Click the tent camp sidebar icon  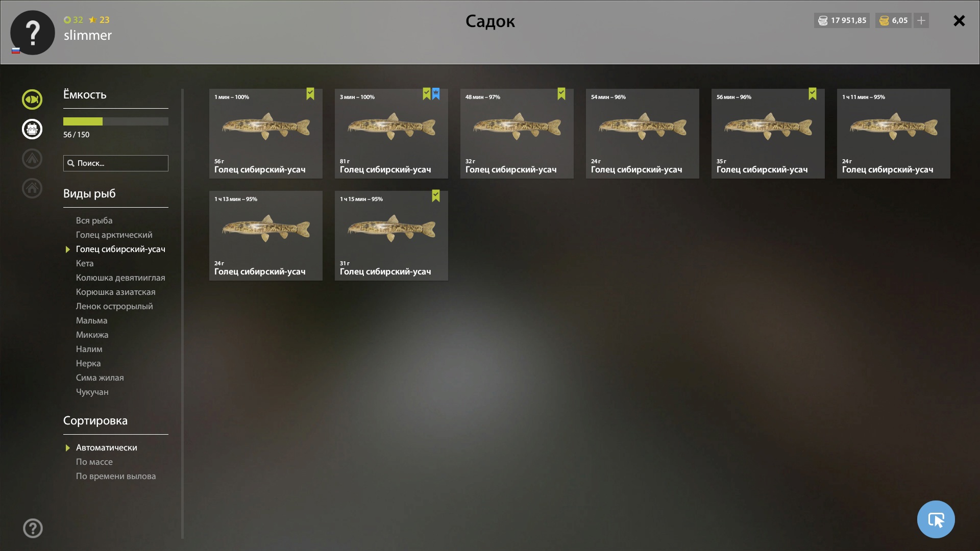(32, 159)
